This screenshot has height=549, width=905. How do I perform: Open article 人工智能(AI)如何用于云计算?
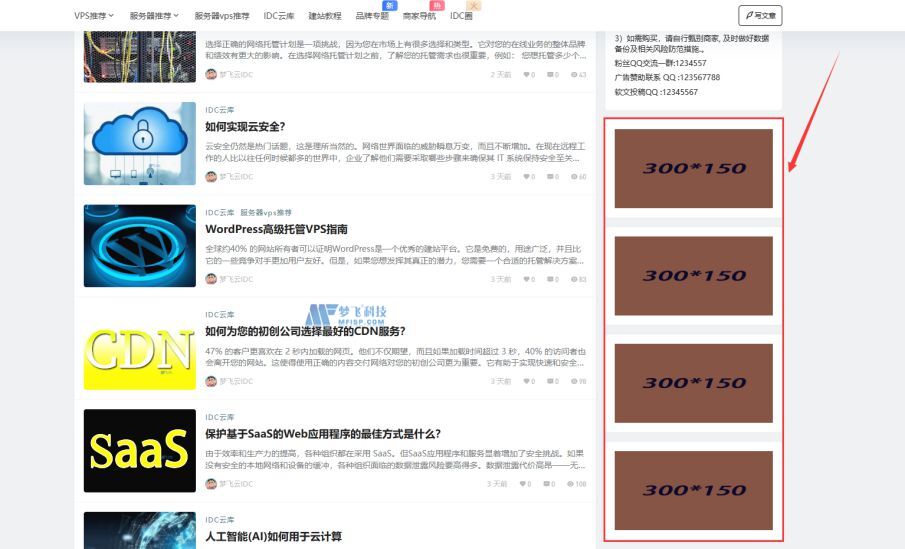tap(274, 537)
